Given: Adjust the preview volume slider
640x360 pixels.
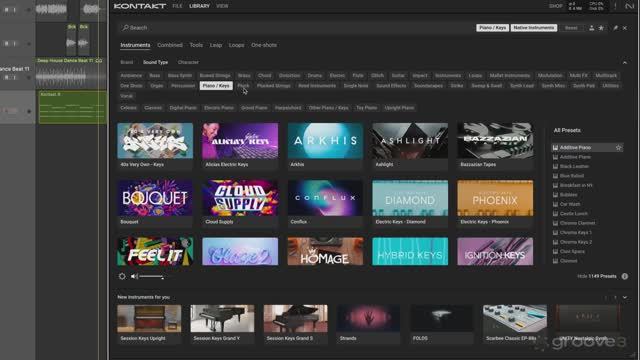Looking at the screenshot, I should click(151, 277).
